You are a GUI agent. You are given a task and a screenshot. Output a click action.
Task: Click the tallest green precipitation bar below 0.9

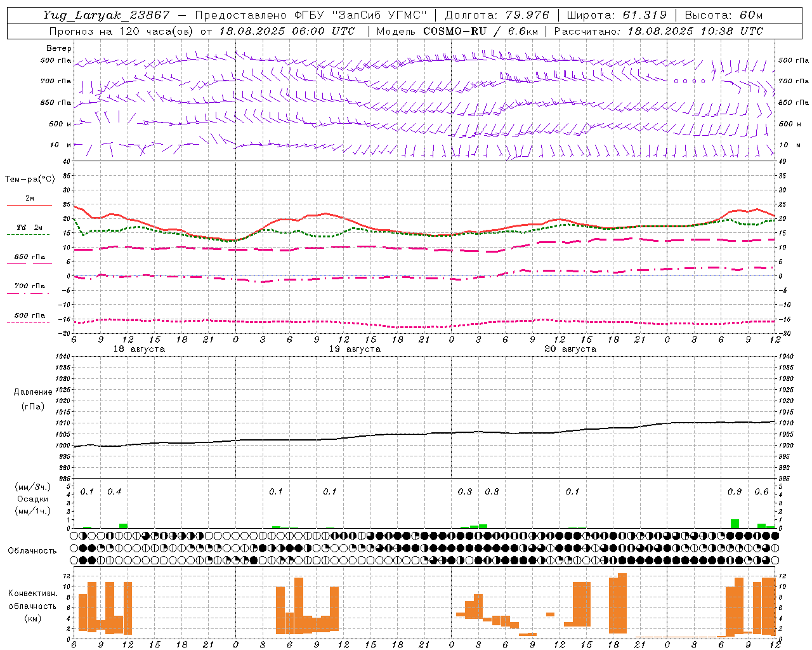click(735, 524)
